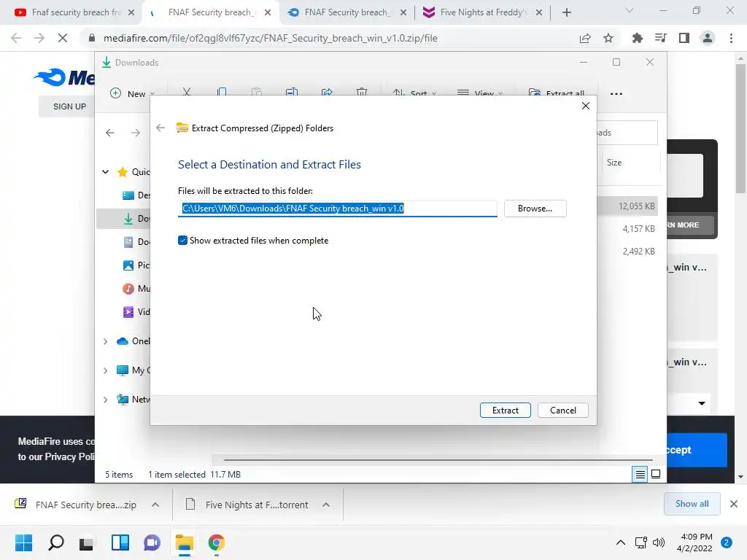Open options for FNAF Security brea...zip download
Screen dimensions: 747x560
[x=155, y=505]
